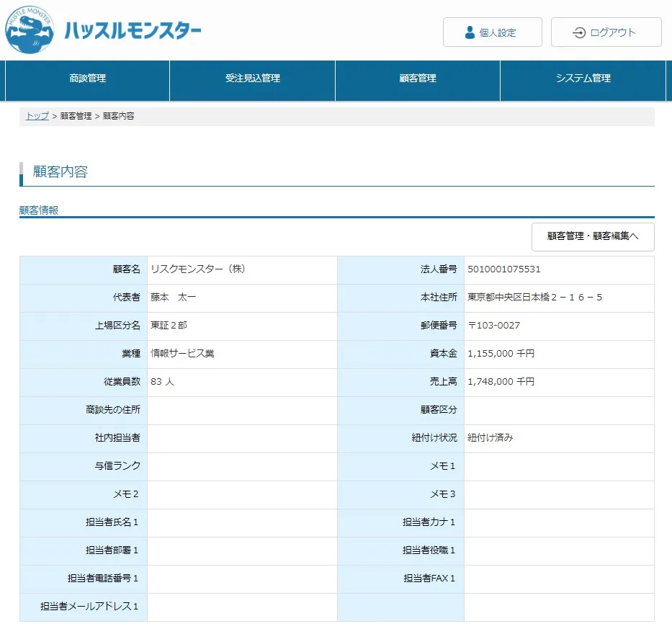Click the industry value 情報サービス業

(x=182, y=353)
